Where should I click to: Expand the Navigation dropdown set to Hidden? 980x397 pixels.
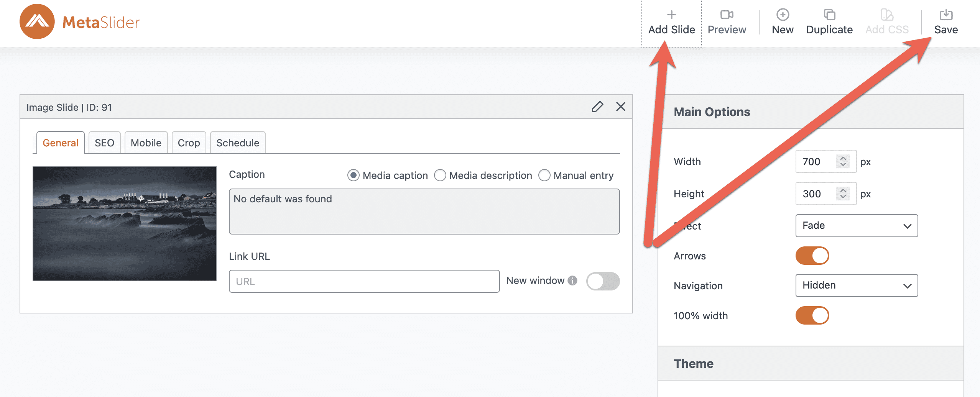coord(856,285)
